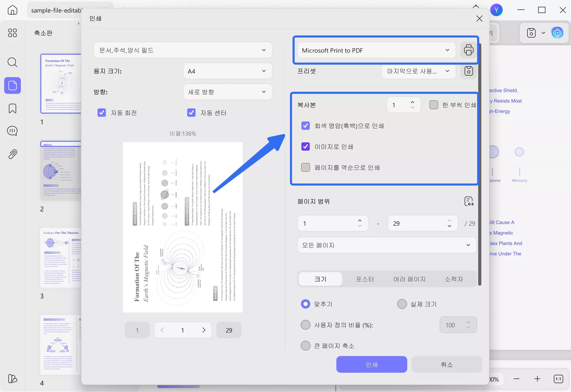Open the search tool in sidebar
This screenshot has width=571, height=392.
pos(12,63)
